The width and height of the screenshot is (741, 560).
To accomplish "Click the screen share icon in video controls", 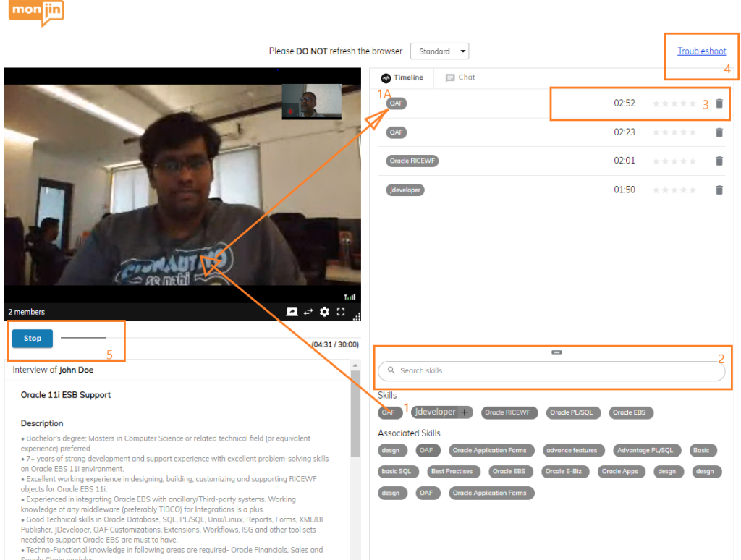I will (x=292, y=312).
